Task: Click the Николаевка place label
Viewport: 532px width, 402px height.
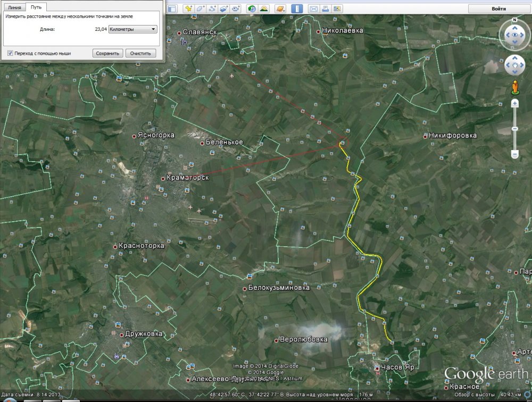Action: [342, 30]
